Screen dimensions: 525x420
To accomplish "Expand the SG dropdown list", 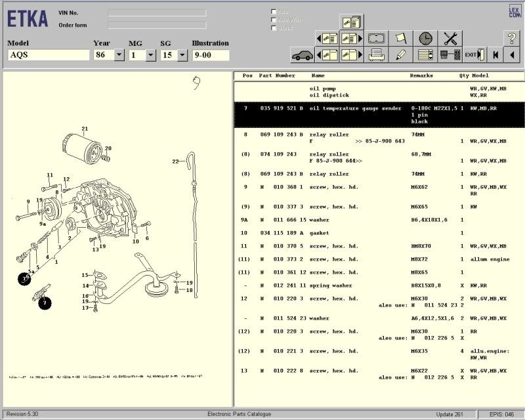I will coord(182,55).
